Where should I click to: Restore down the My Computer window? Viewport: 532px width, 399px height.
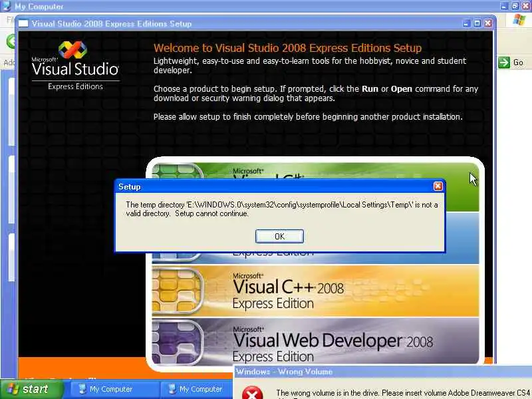tap(515, 6)
